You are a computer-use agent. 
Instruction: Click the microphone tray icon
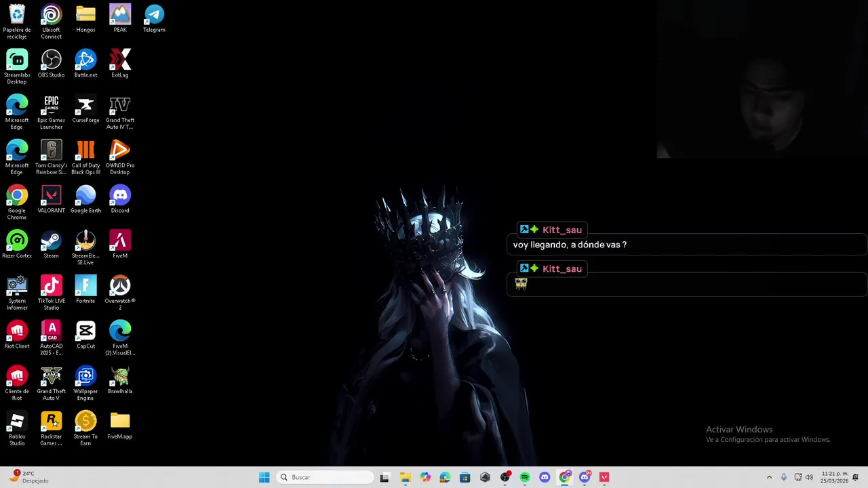(x=784, y=477)
